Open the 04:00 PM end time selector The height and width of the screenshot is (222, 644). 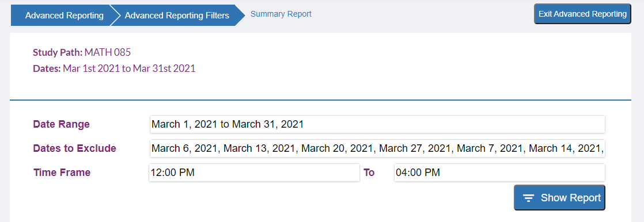pos(499,173)
